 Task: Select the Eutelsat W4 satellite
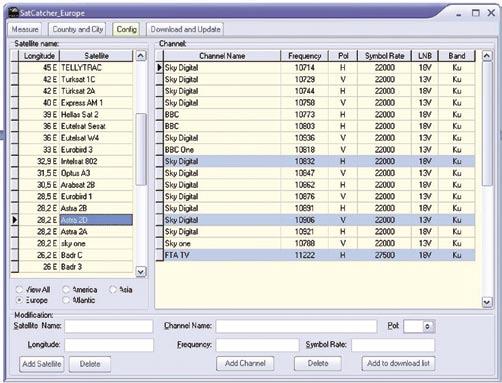click(76, 138)
